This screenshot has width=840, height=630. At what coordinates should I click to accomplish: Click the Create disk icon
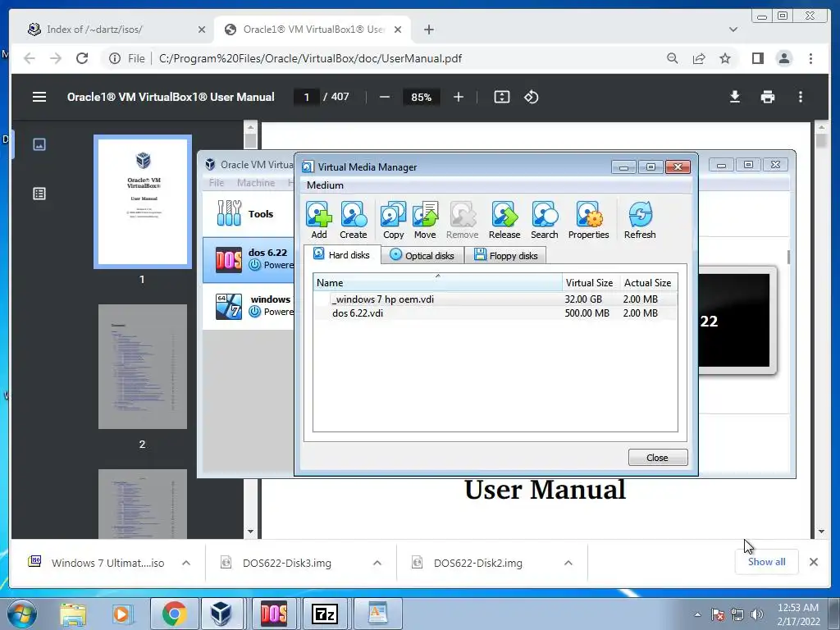pyautogui.click(x=353, y=220)
